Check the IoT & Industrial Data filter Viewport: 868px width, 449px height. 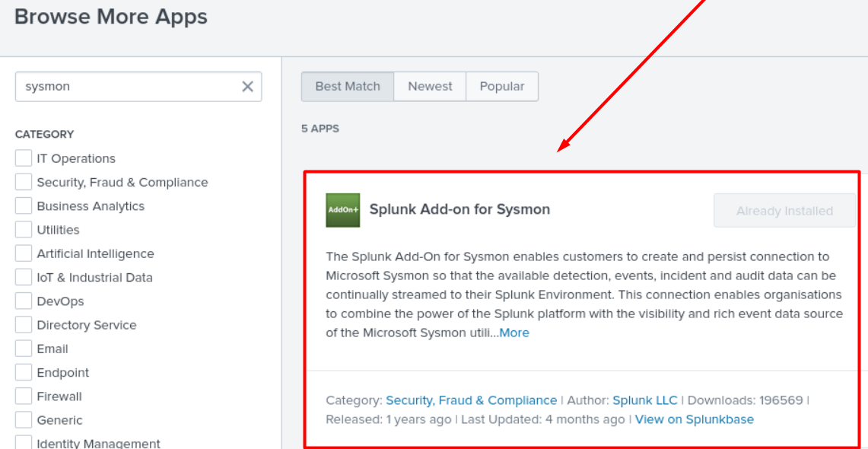[x=24, y=277]
